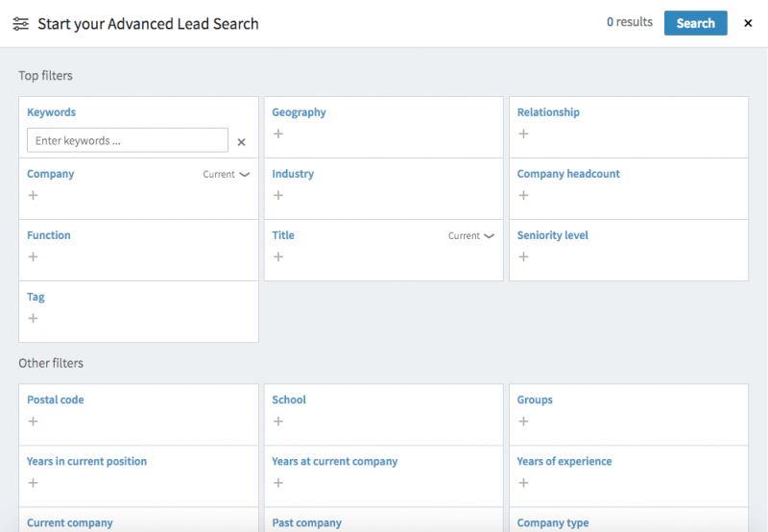Close the Advanced Lead Search dialog
Image resolution: width=768 pixels, height=532 pixels.
click(748, 23)
